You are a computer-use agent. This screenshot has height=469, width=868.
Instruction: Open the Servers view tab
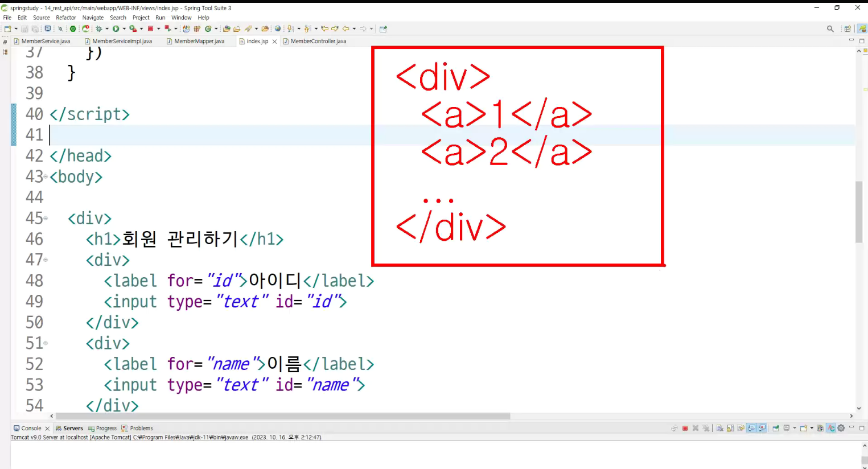click(69, 428)
